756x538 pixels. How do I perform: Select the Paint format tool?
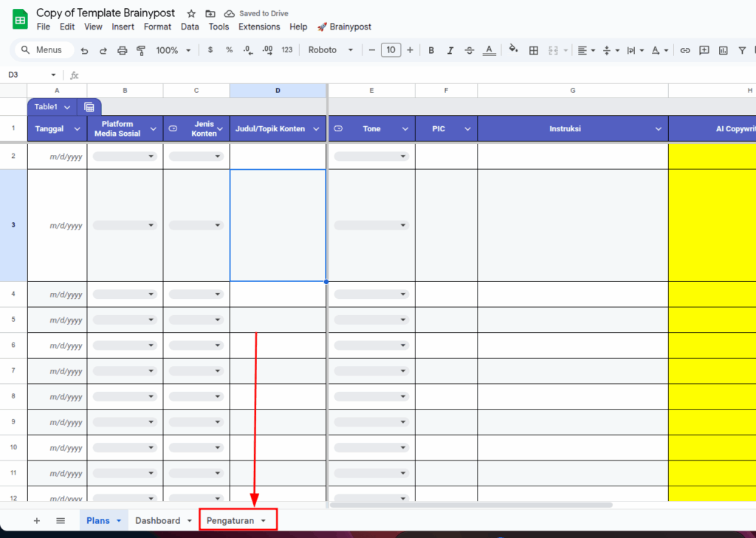pos(141,50)
